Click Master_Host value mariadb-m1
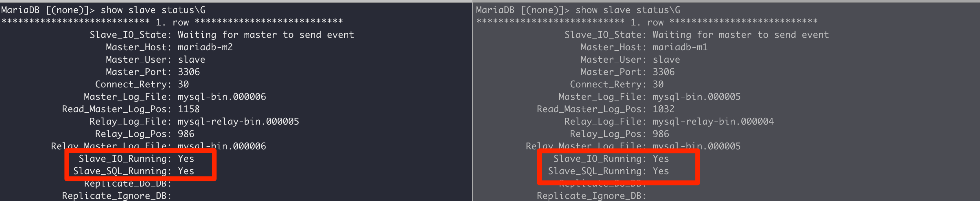This screenshot has height=201, width=980. pyautogui.click(x=680, y=47)
